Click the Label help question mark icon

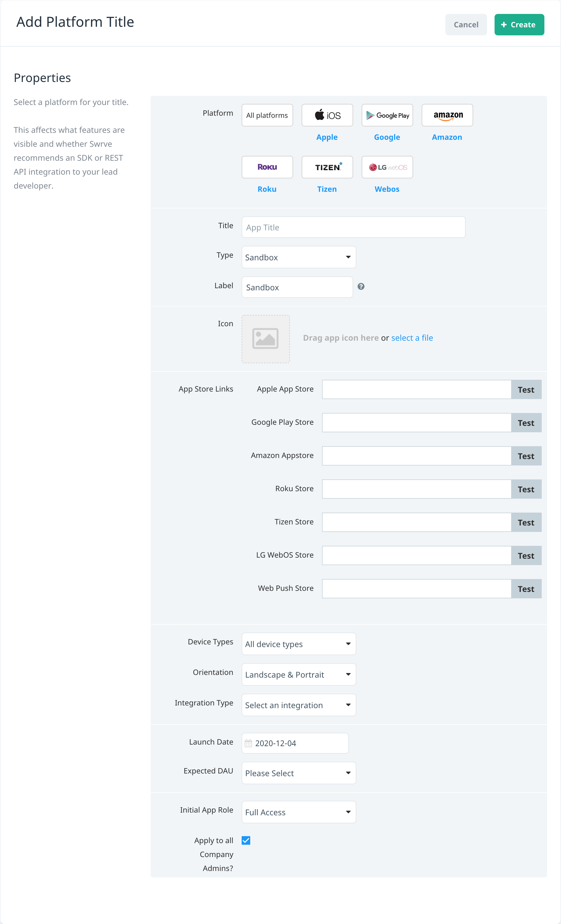pyautogui.click(x=361, y=287)
